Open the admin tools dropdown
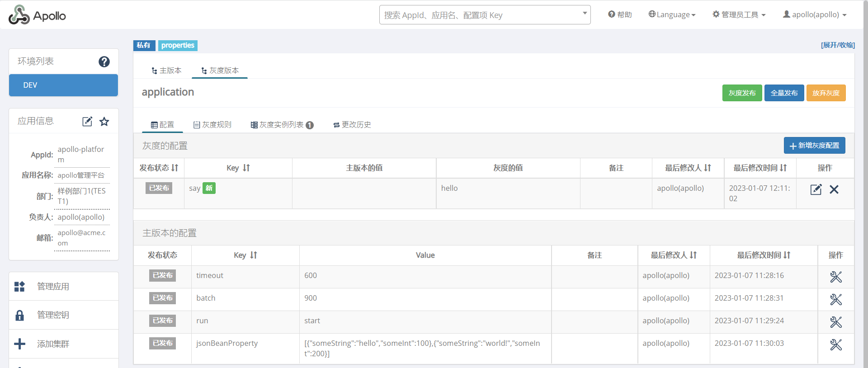The image size is (868, 368). pos(739,14)
